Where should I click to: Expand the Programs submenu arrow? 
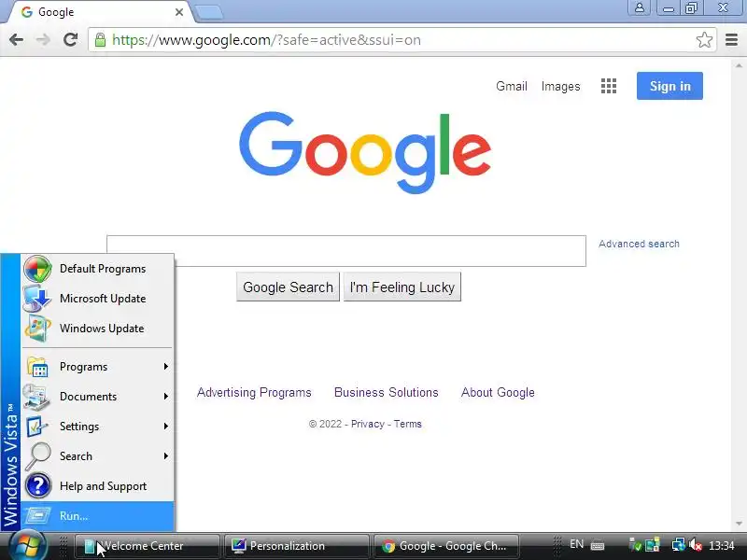point(166,366)
